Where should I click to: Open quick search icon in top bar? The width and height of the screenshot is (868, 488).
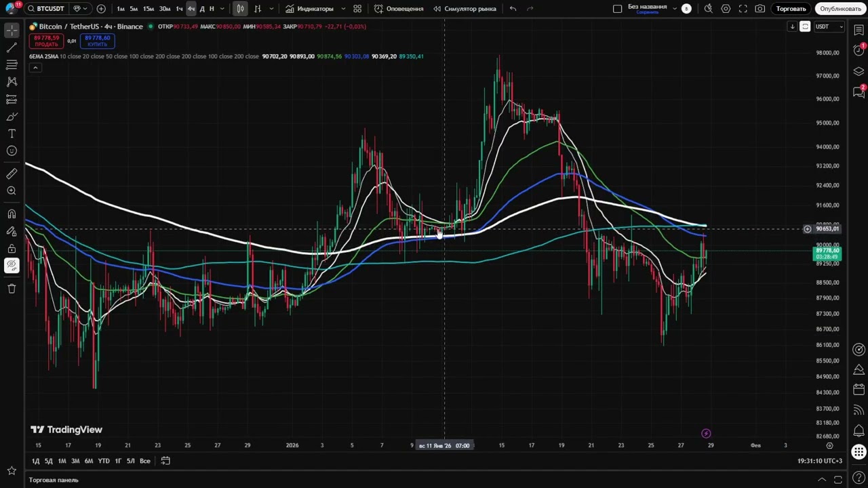[x=709, y=9]
